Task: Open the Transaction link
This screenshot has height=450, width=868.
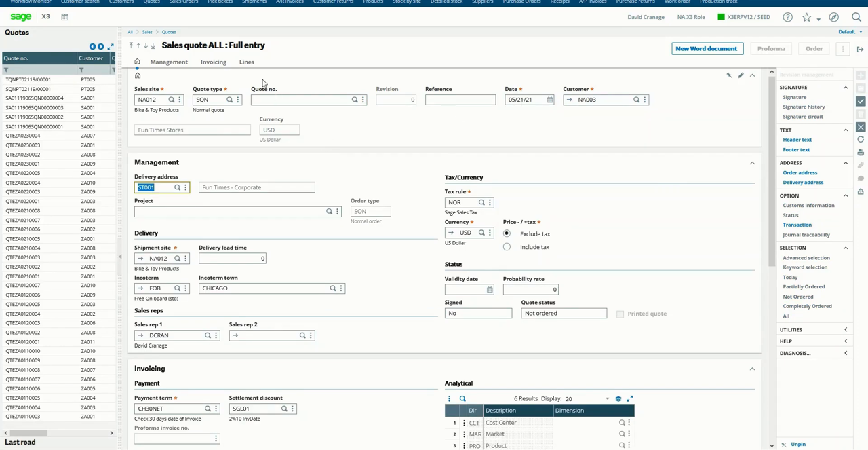Action: 797,225
